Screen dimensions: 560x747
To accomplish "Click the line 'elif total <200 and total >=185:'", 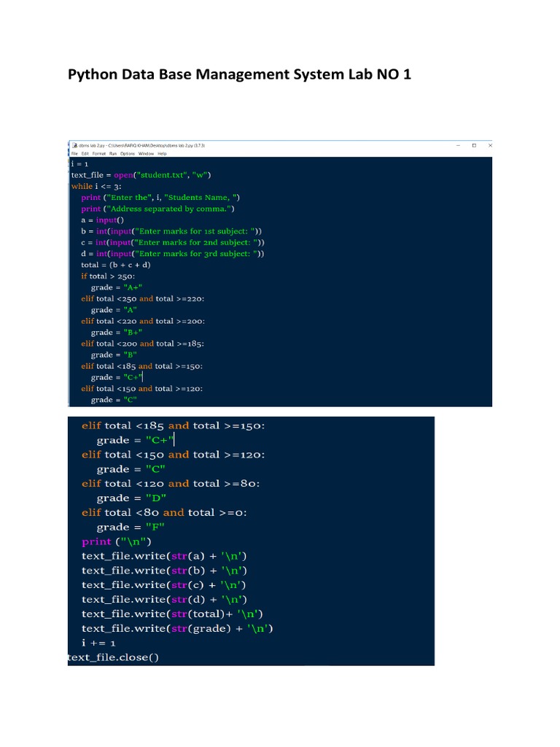I will [142, 344].
